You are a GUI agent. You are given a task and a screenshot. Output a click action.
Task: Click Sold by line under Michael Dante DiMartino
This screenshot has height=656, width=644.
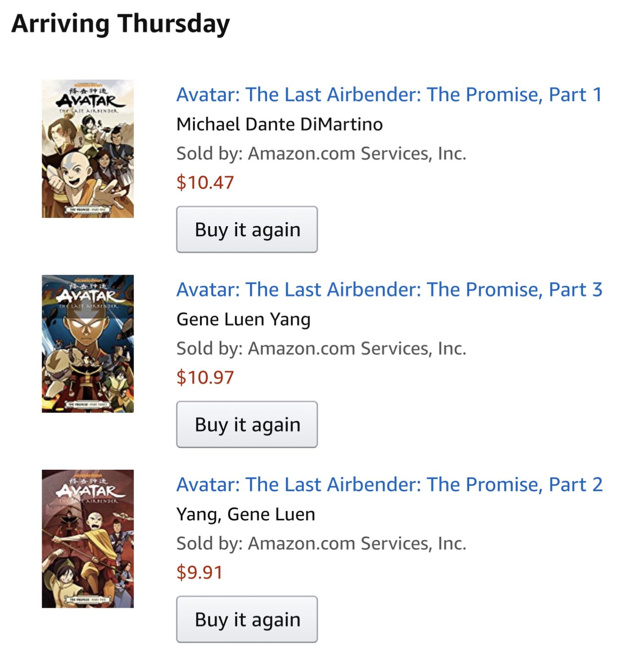tap(321, 154)
